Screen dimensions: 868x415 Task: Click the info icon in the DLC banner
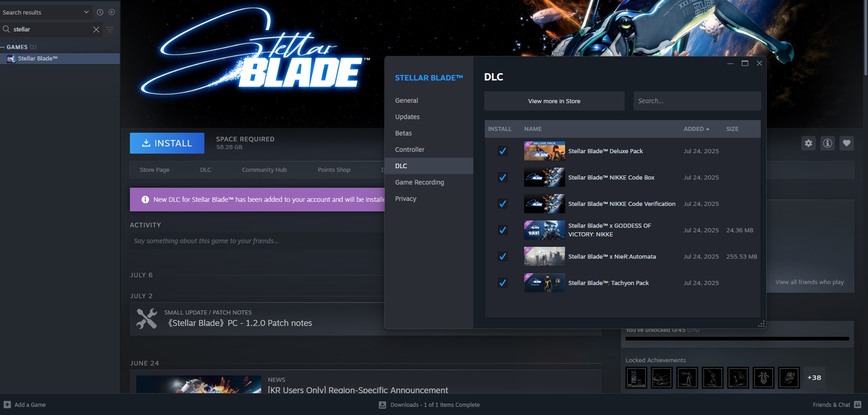pyautogui.click(x=145, y=200)
